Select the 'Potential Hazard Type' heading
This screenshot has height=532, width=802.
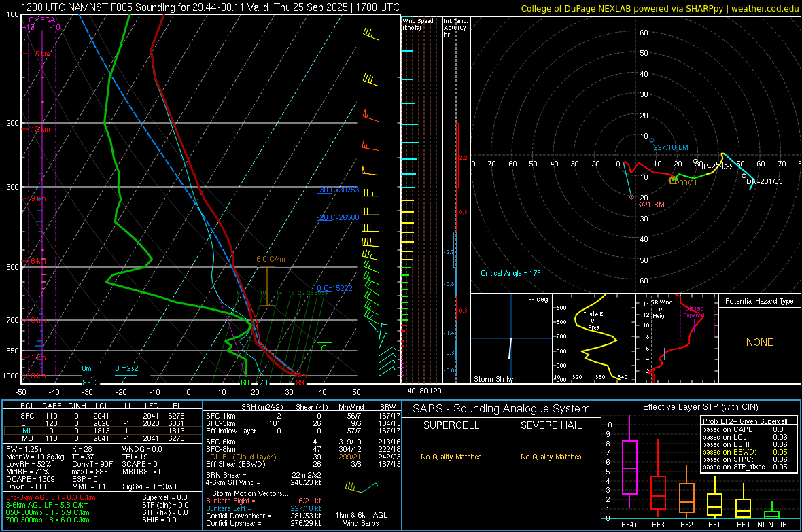759,301
